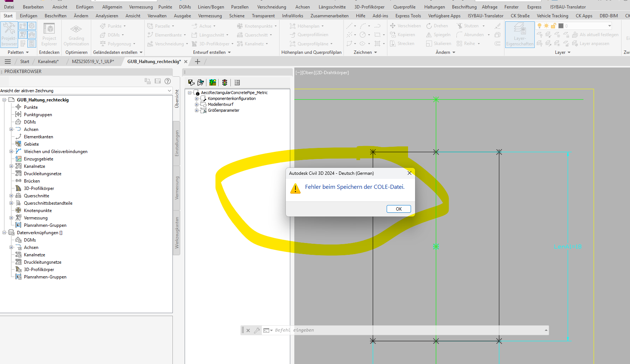
Task: Select the Strecken stretch tool
Action: pos(402,44)
